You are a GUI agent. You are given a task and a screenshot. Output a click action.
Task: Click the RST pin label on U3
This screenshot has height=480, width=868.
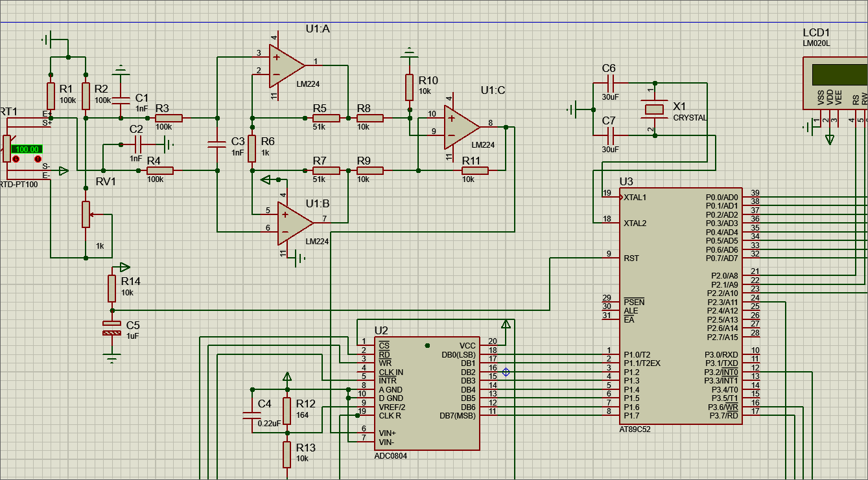[631, 258]
